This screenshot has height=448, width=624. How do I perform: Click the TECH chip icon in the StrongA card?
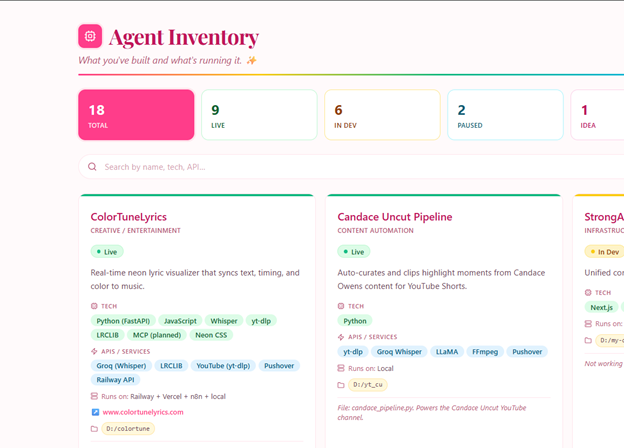tap(588, 292)
